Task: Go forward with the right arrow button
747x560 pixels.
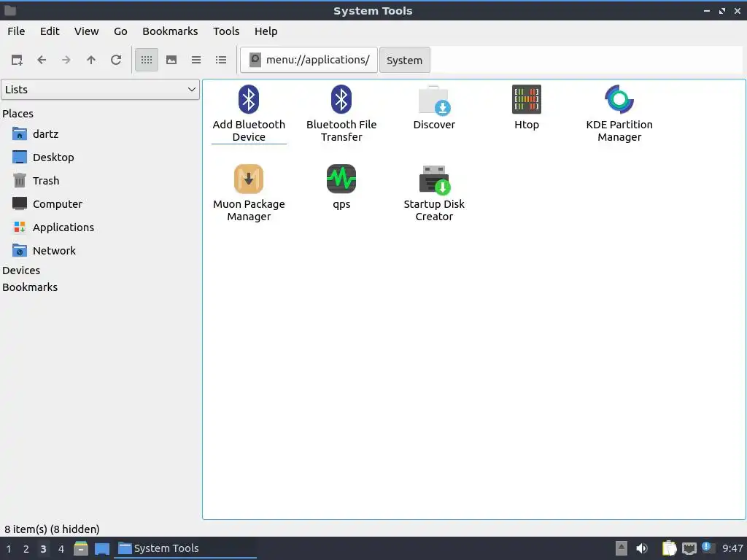Action: click(66, 60)
